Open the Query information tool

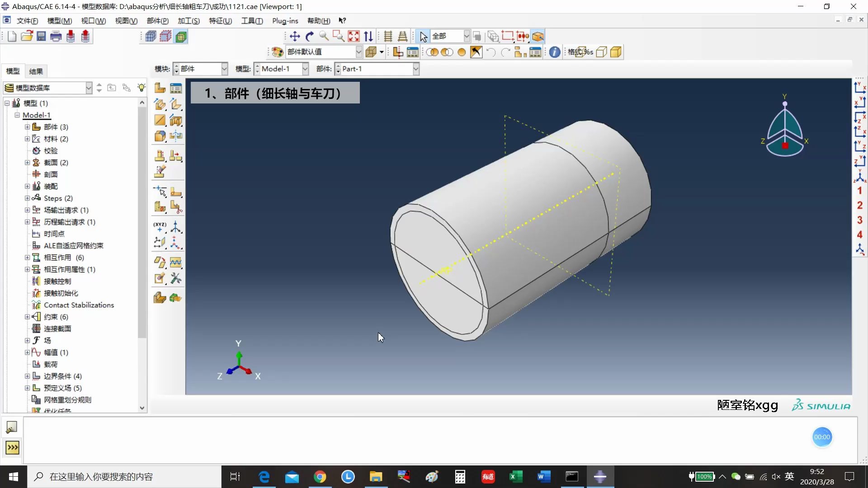tap(555, 52)
